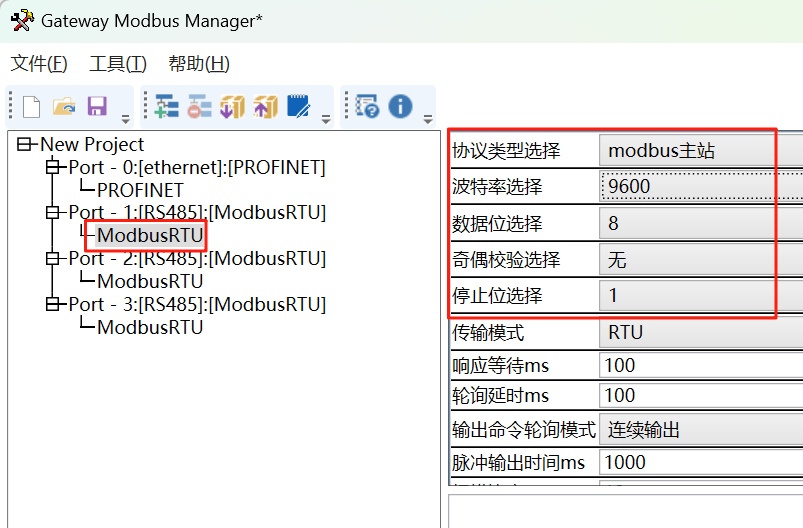Collapse the New Project tree root
The height and width of the screenshot is (528, 803).
(24, 144)
